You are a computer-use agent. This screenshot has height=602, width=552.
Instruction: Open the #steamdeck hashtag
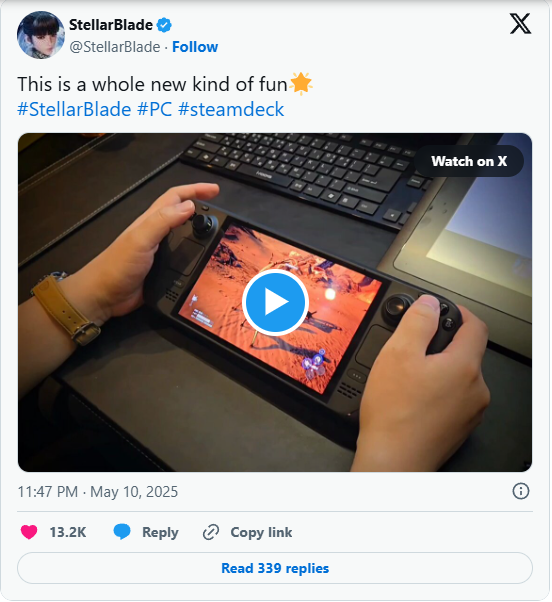pyautogui.click(x=231, y=109)
